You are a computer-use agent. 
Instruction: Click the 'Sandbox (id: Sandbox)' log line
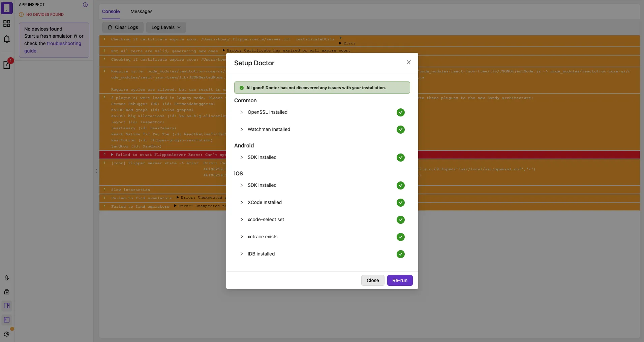point(136,146)
